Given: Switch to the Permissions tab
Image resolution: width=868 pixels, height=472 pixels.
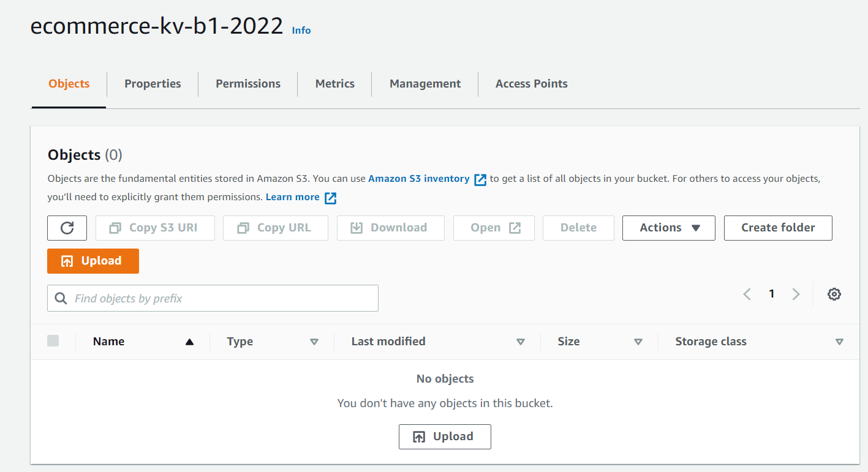Looking at the screenshot, I should point(247,83).
